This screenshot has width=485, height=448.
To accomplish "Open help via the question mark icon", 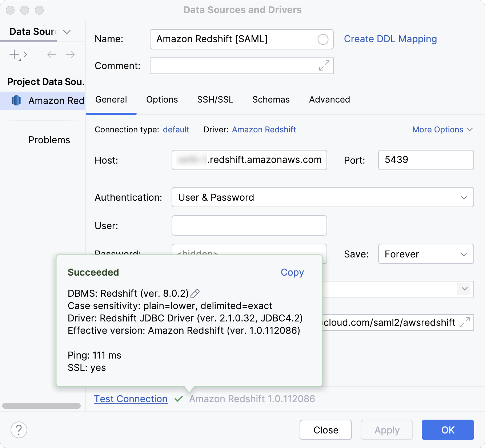I will coord(19,430).
